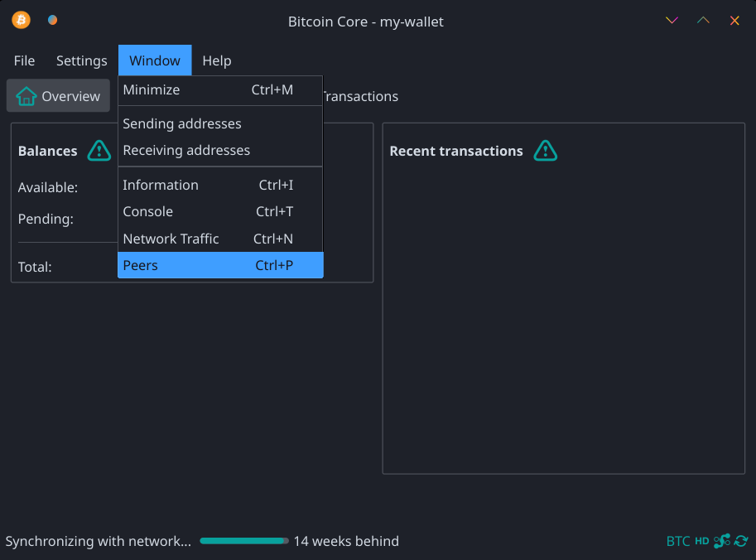Click the Overview home icon
This screenshot has height=560, width=756.
click(x=26, y=96)
